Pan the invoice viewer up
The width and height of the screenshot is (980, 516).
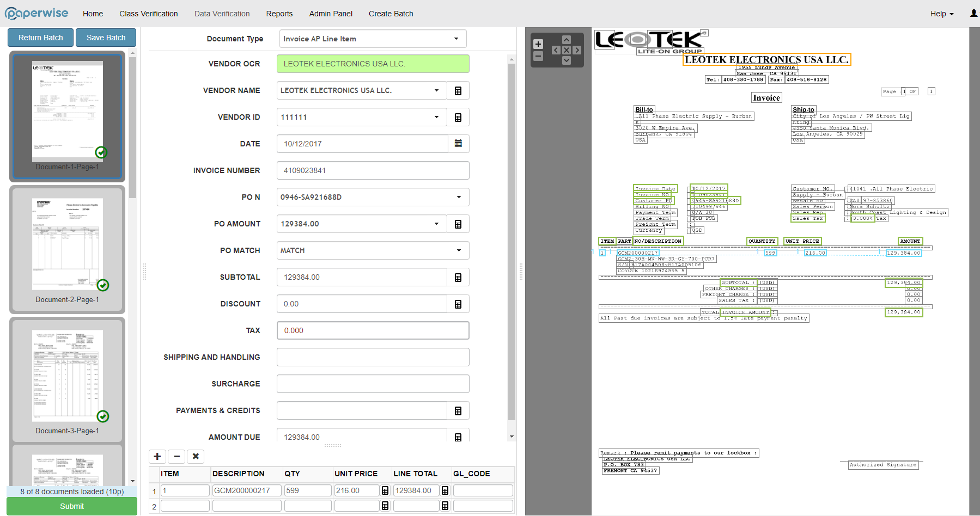[x=567, y=40]
